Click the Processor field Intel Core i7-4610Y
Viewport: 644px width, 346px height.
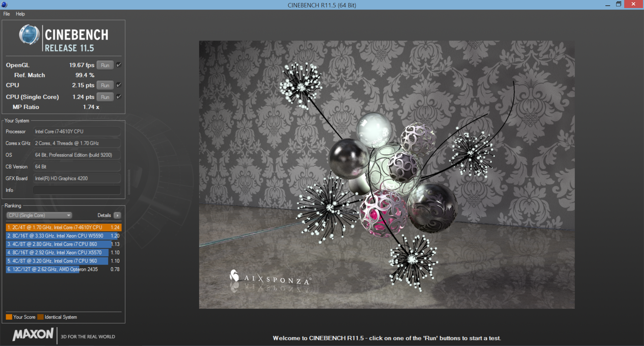pyautogui.click(x=77, y=132)
